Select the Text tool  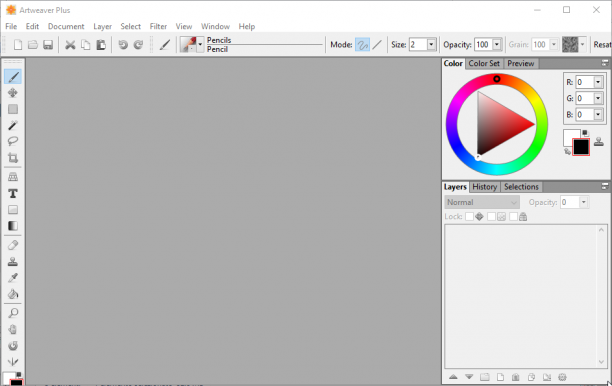pos(13,194)
